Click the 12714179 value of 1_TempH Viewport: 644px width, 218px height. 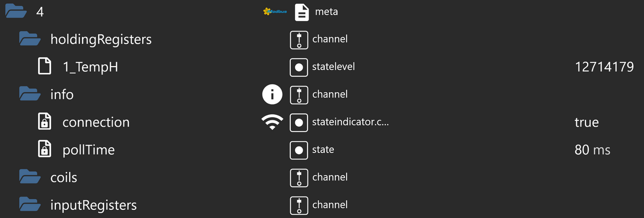604,67
